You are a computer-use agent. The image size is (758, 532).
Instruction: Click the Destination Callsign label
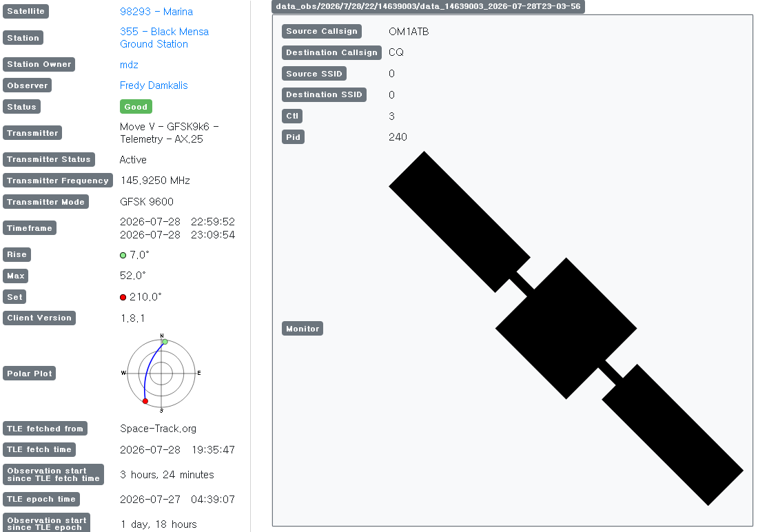(331, 52)
